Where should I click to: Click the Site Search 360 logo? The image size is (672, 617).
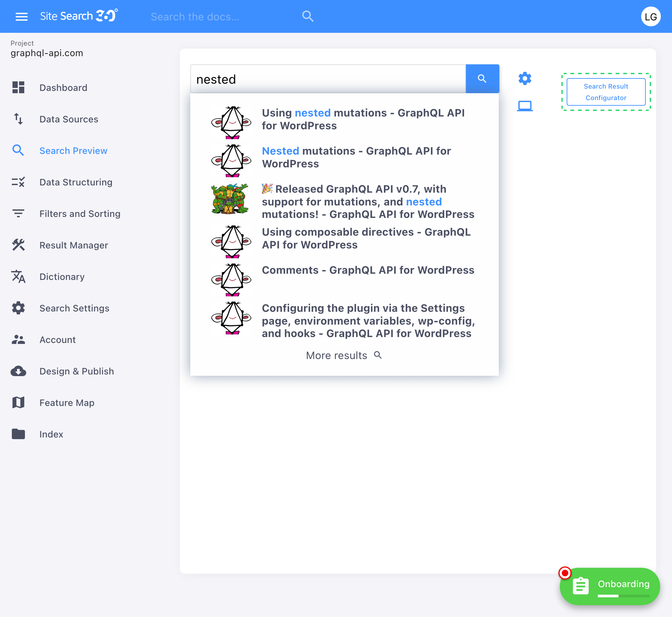click(x=78, y=16)
